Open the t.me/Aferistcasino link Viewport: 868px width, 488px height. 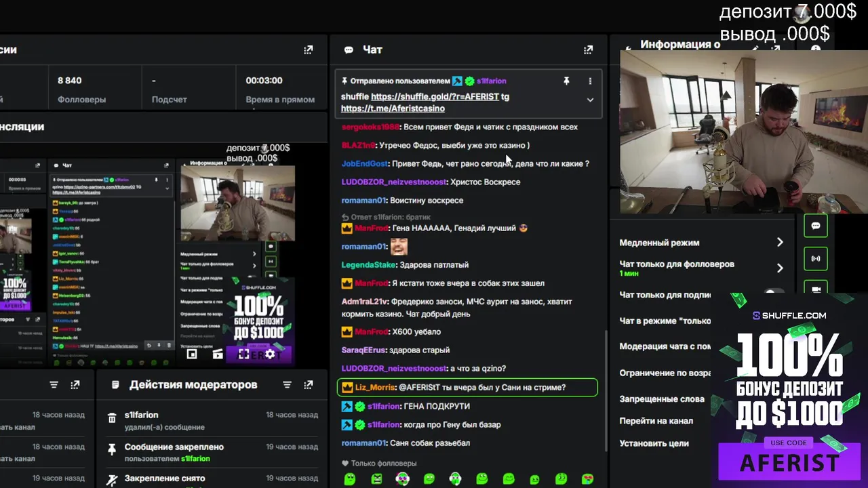click(393, 108)
